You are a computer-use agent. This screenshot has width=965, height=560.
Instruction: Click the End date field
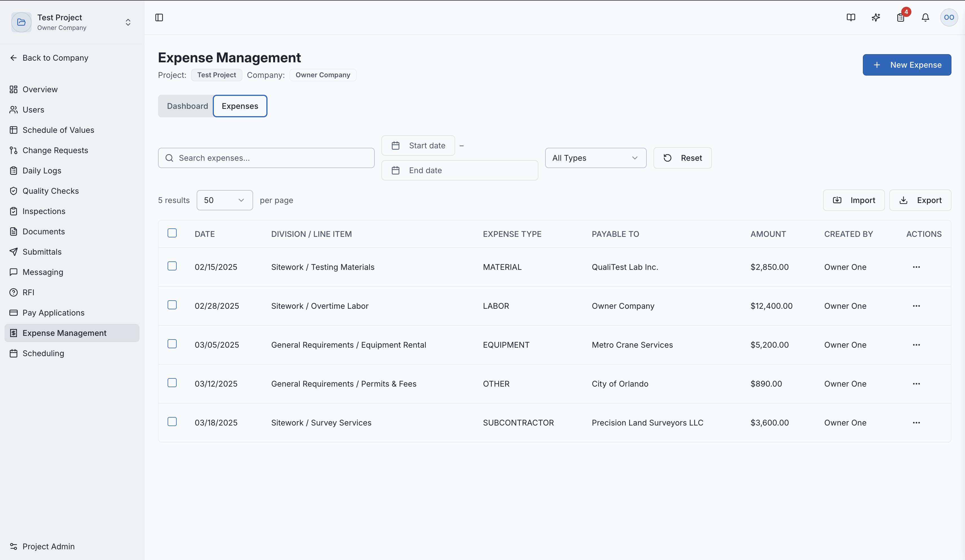point(460,170)
